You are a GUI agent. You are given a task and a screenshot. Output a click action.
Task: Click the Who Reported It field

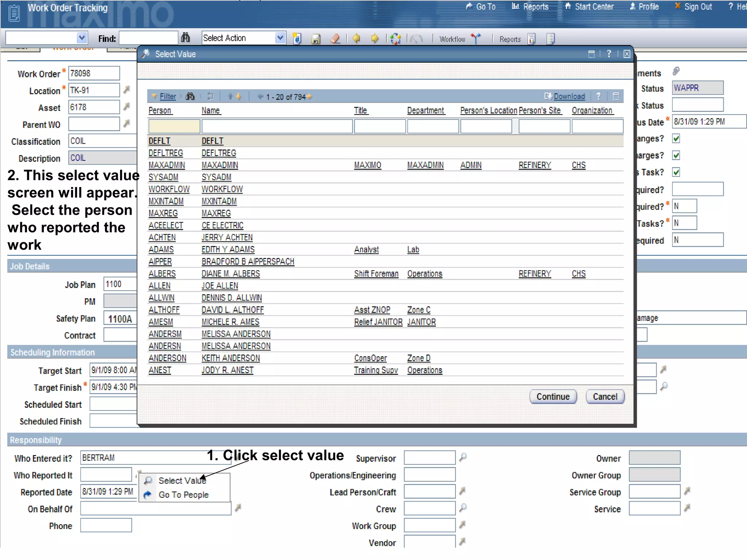[x=106, y=474]
